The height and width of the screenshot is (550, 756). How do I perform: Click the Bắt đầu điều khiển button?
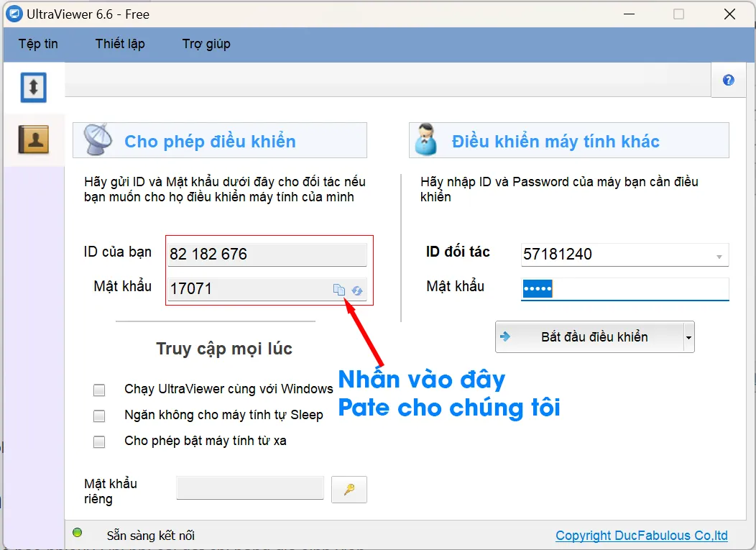click(589, 336)
